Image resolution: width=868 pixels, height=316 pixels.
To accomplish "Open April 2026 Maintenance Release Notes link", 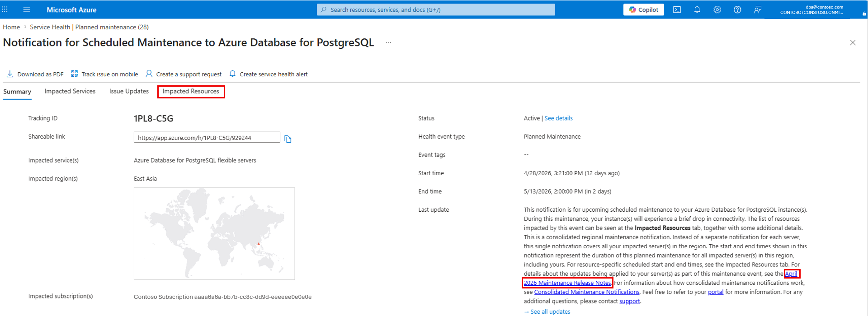I will [x=567, y=283].
